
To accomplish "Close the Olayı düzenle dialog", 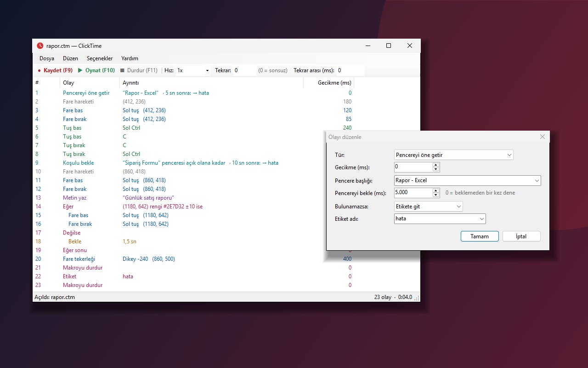I will pos(543,137).
